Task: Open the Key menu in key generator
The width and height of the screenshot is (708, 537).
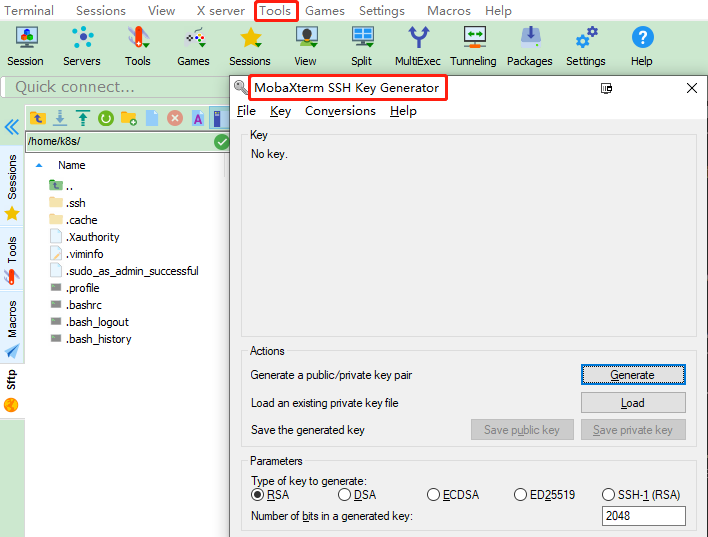Action: click(x=280, y=111)
